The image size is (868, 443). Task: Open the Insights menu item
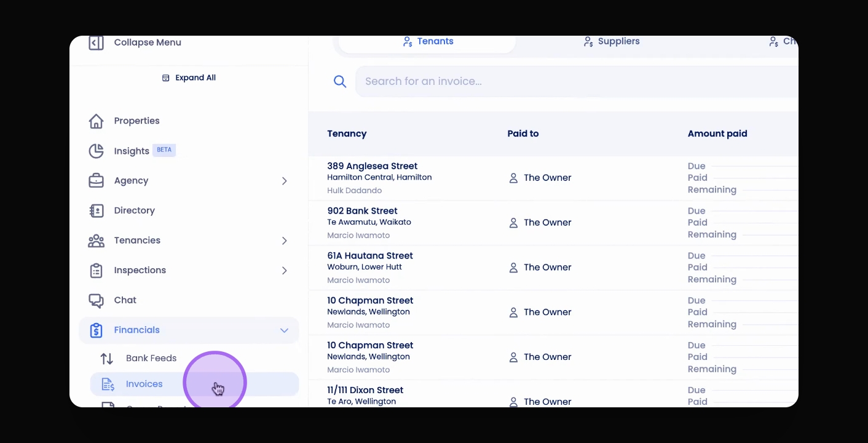point(189,151)
